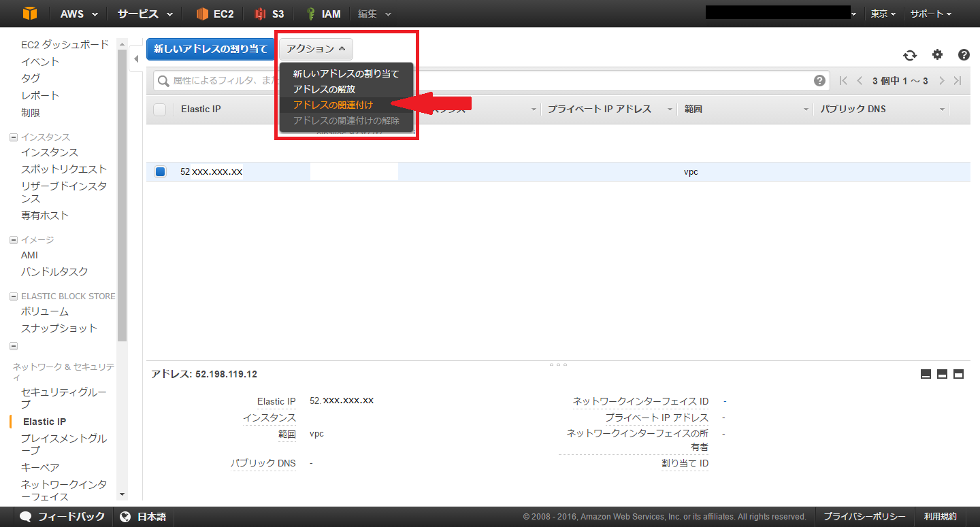This screenshot has width=980, height=527.
Task: Select アドレスの関連付け from the action menu
Action: coord(333,105)
